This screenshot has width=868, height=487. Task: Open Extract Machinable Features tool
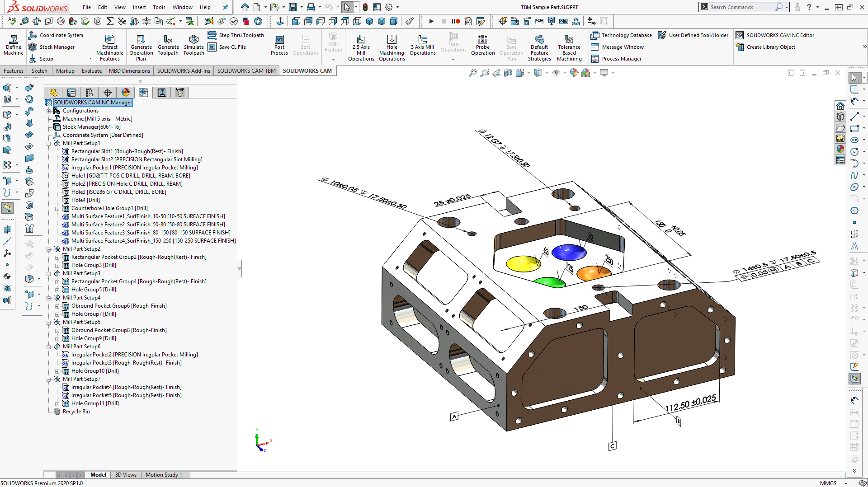click(110, 47)
